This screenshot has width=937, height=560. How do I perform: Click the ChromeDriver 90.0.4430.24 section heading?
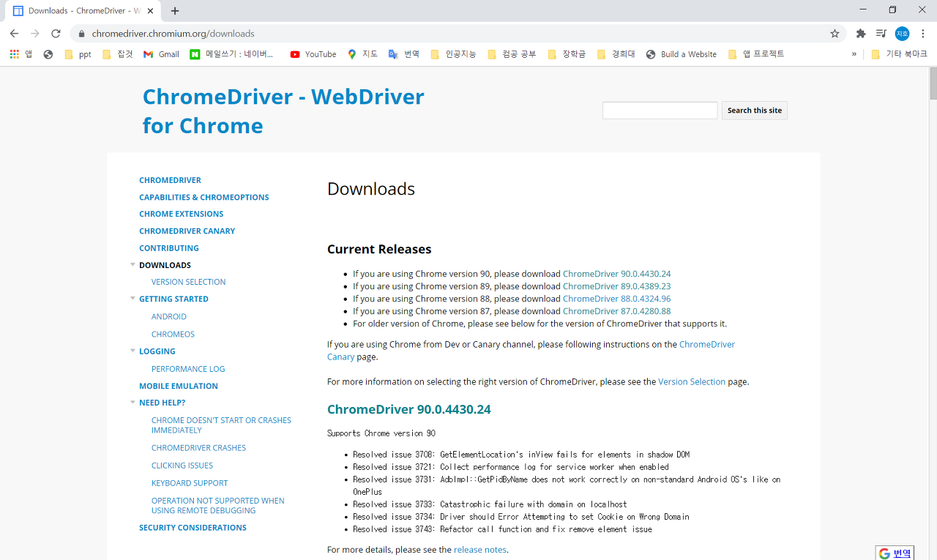tap(409, 409)
